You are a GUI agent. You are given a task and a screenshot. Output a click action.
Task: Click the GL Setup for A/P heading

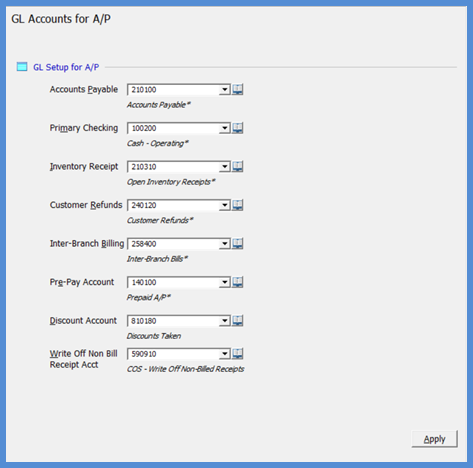click(x=66, y=67)
